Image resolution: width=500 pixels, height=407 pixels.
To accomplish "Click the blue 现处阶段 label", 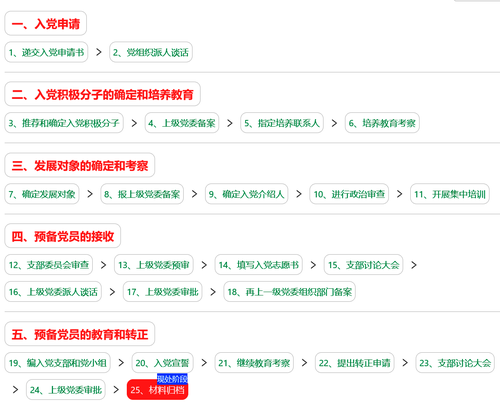I will pyautogui.click(x=172, y=379).
